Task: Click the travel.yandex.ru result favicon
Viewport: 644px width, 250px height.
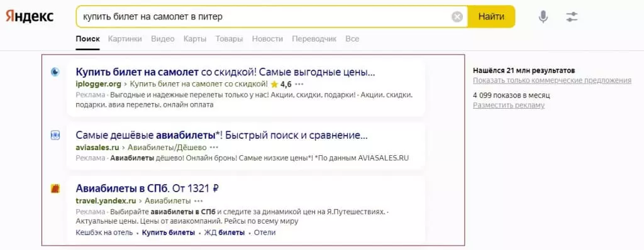Action: pos(55,189)
